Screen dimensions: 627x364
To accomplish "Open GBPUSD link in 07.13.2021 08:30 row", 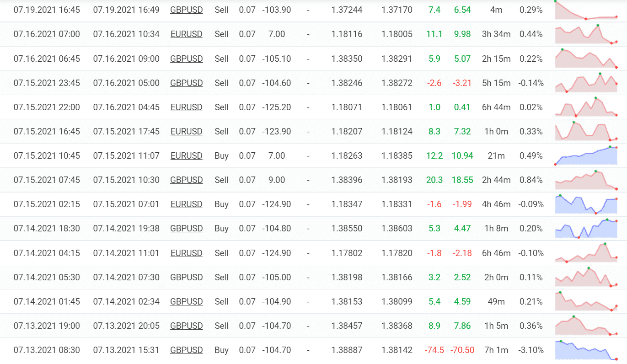I will click(x=187, y=350).
